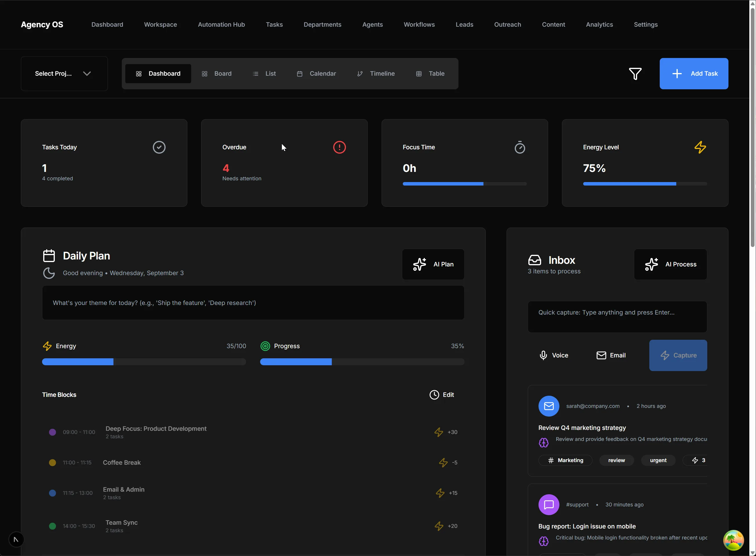
Task: Click the blue mail avatar for sarah@company.com
Action: tap(549, 406)
